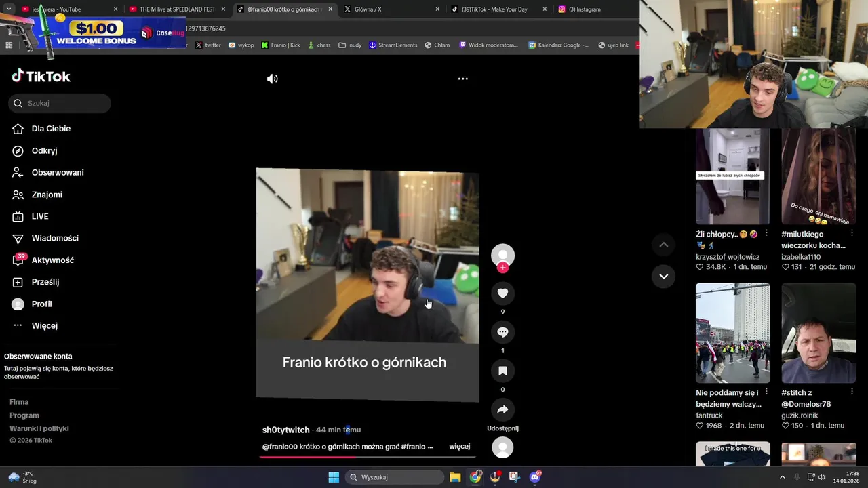Go to previous video with up chevron
The image size is (868, 488).
663,245
